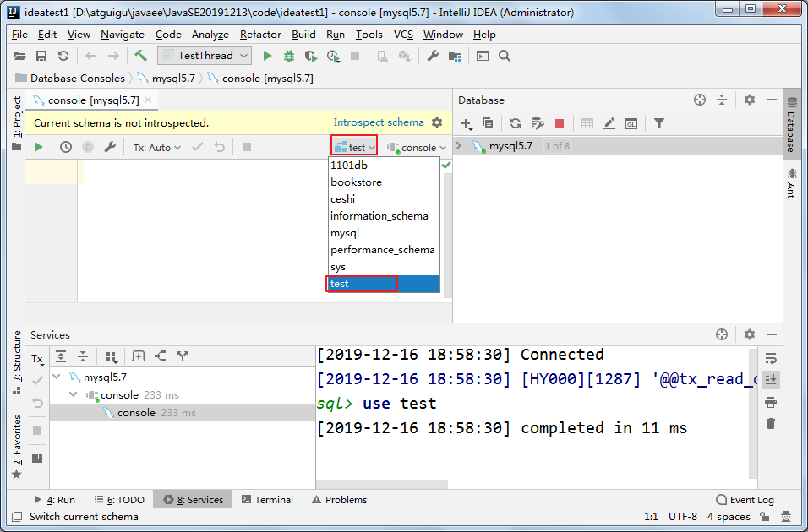Toggle scroll to end in output
The height and width of the screenshot is (532, 808).
pyautogui.click(x=771, y=379)
